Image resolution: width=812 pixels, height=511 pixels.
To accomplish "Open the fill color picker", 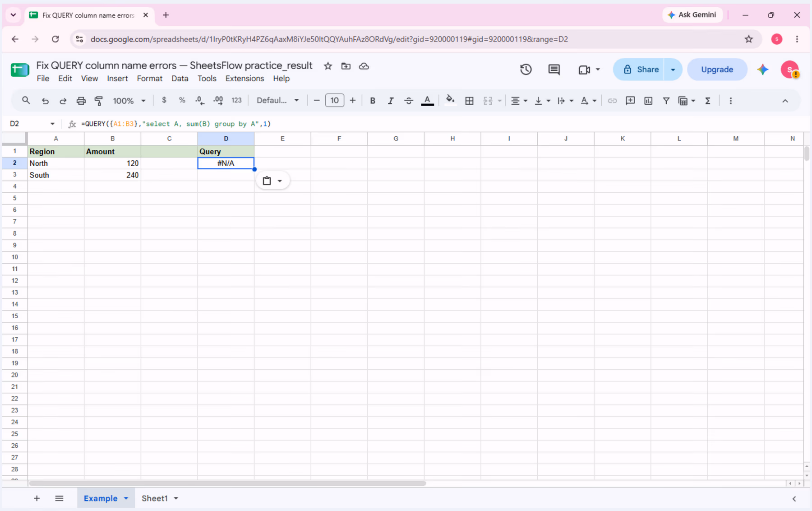I will coord(450,100).
